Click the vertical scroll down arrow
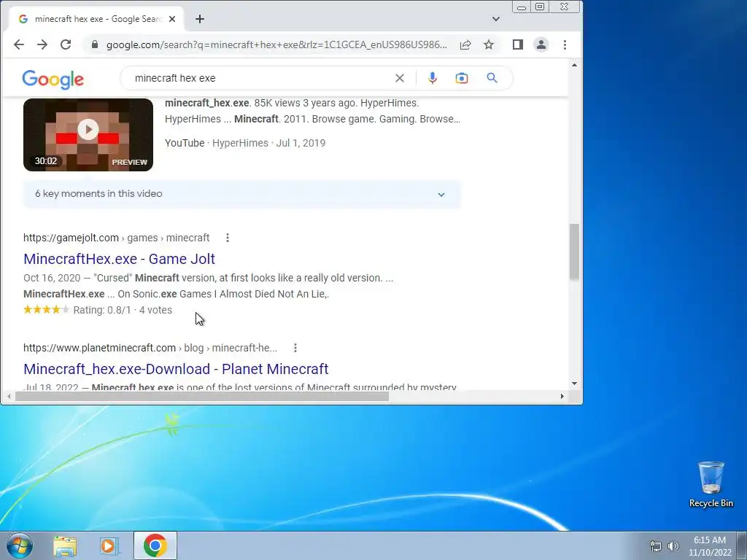This screenshot has width=747, height=560. pos(574,384)
